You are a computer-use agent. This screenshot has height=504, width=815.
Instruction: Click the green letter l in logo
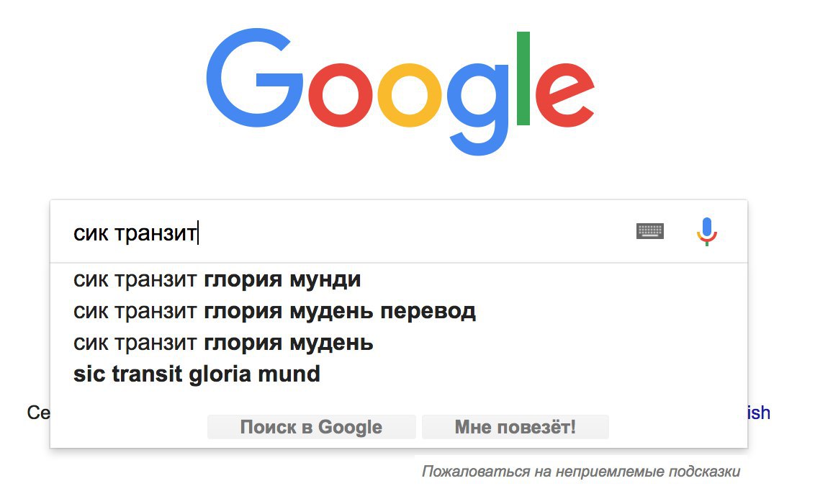(523, 78)
